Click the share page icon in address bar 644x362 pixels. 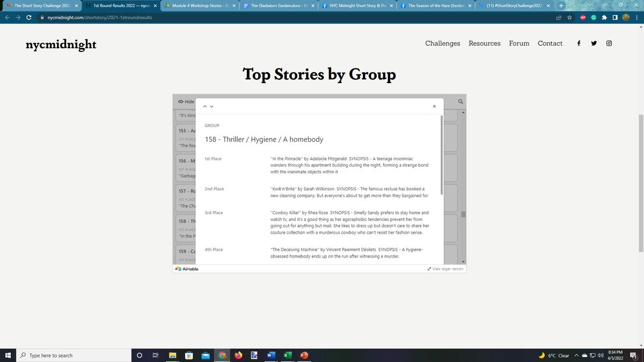[x=559, y=17]
